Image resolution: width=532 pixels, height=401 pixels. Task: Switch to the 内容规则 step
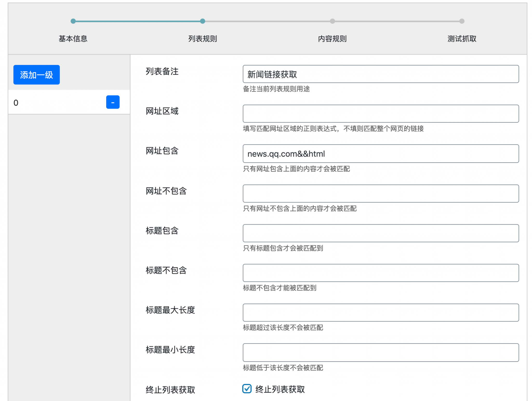332,39
